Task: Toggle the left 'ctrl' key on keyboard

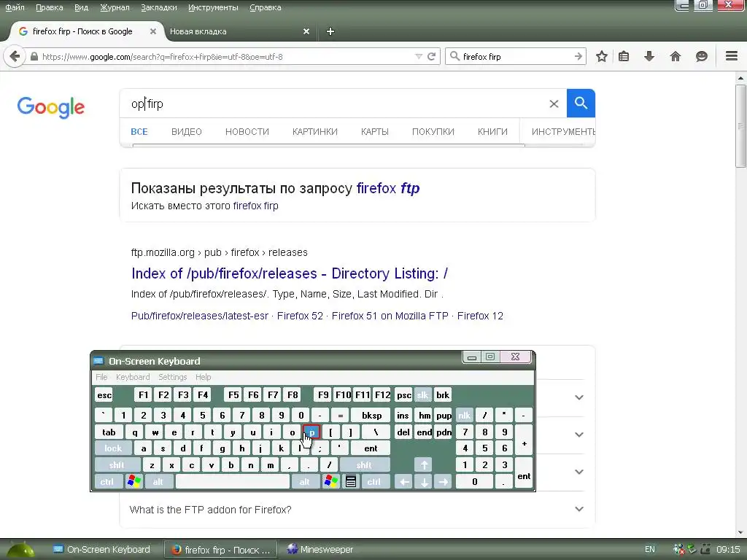Action: (x=108, y=482)
